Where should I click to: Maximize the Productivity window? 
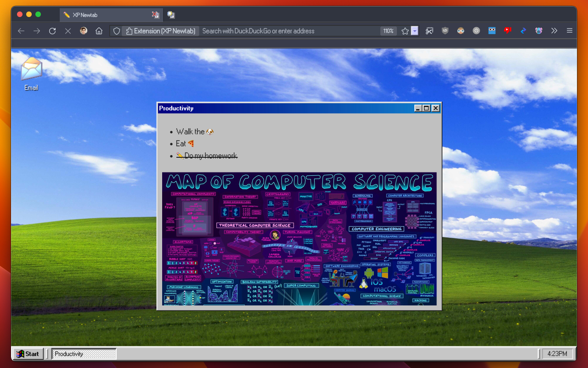pos(426,108)
